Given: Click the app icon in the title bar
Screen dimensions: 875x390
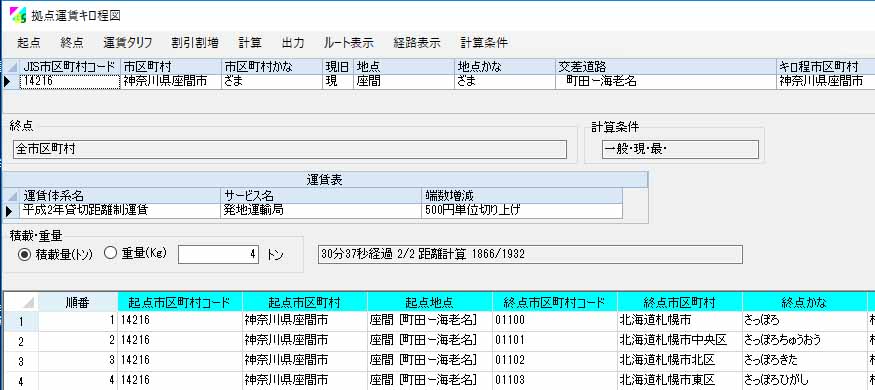Looking at the screenshot, I should point(17,15).
